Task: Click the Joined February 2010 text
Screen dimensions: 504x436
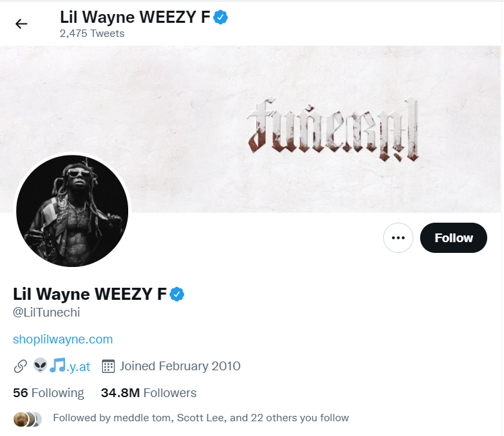Action: pyautogui.click(x=180, y=366)
